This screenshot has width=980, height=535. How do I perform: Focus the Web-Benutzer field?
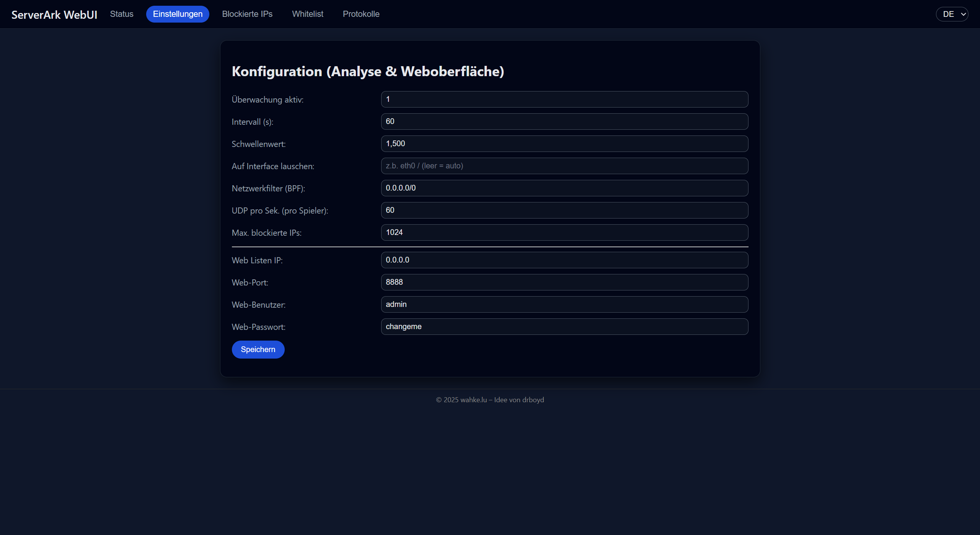click(564, 305)
